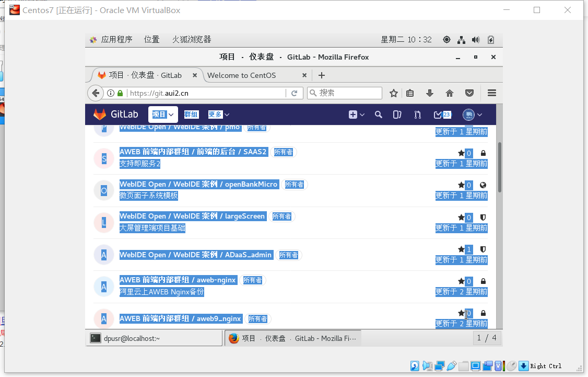Open a new Firefox tab
This screenshot has height=377, width=588.
[321, 75]
